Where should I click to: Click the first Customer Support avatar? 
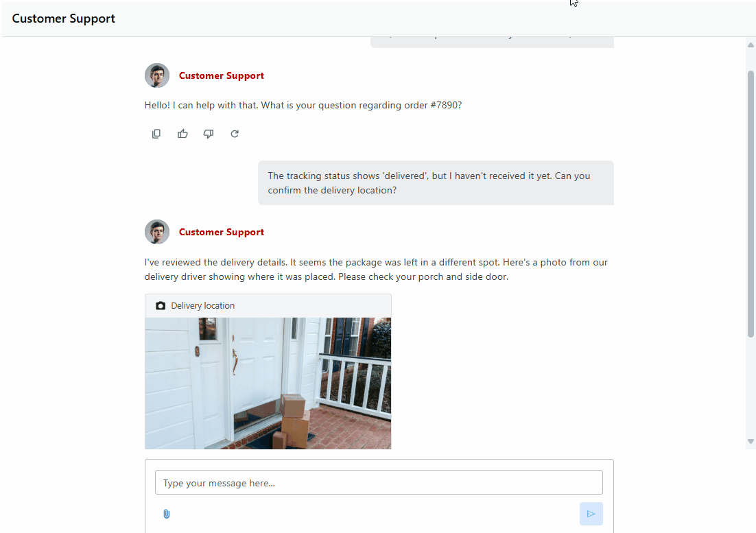click(157, 75)
